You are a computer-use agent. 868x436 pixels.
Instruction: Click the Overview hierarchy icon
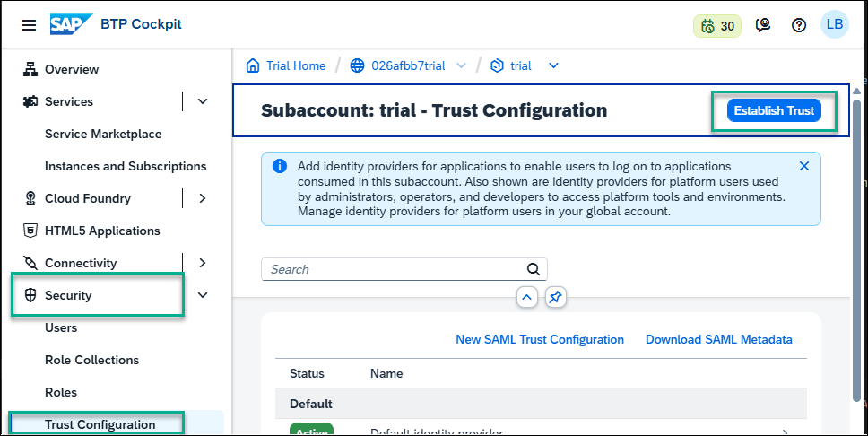coord(30,69)
